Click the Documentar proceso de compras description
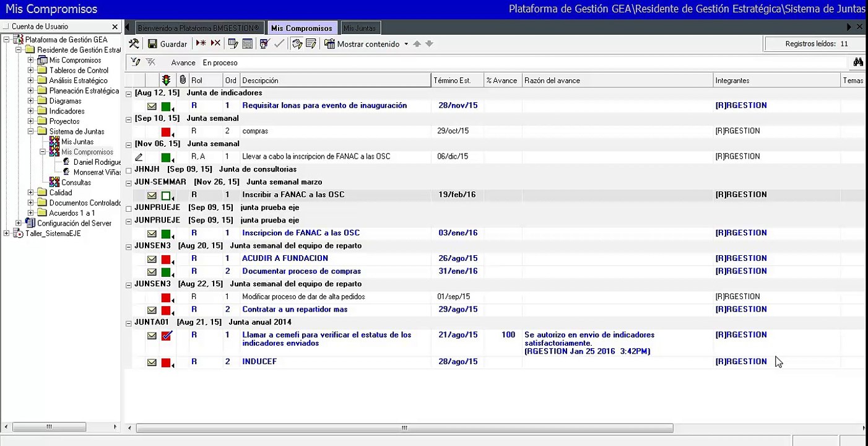This screenshot has height=446, width=868. 302,271
